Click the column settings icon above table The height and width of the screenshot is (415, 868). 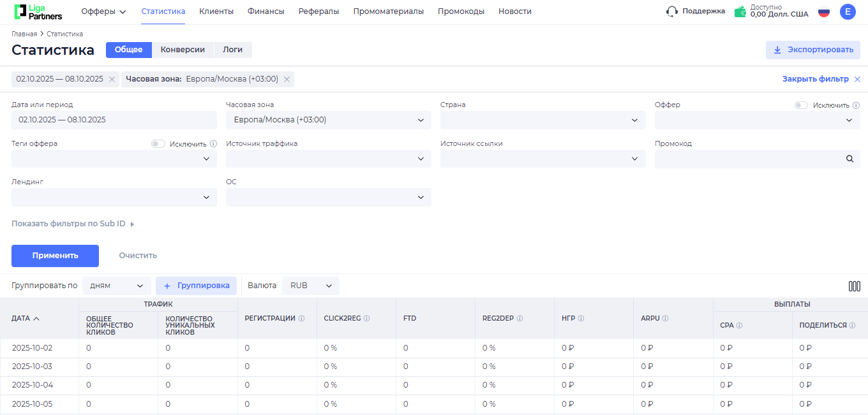pyautogui.click(x=854, y=286)
